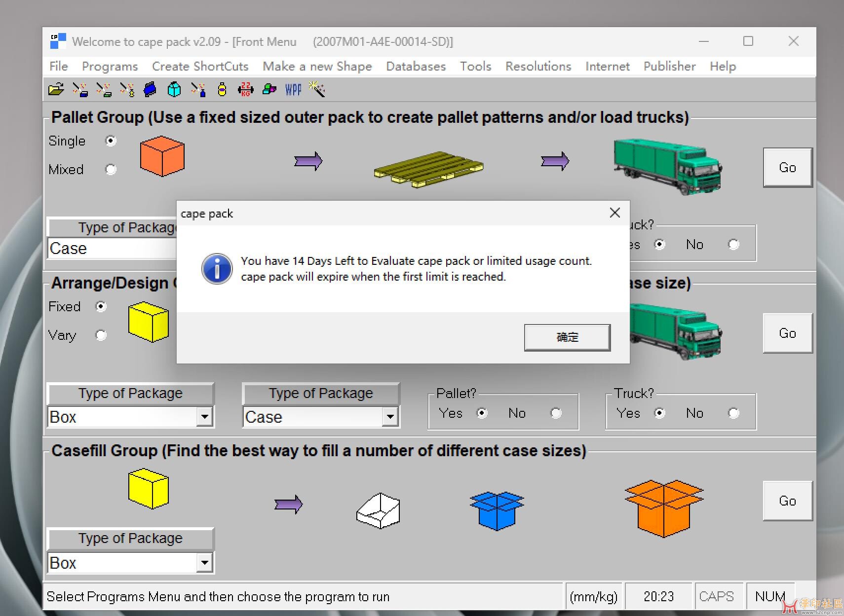This screenshot has width=844, height=616.
Task: Choose No for Truck? in Pallet Group
Action: click(x=734, y=245)
